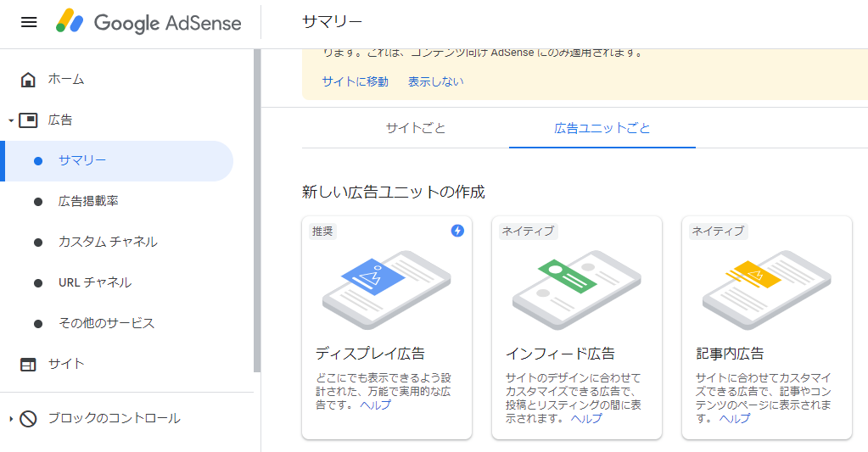Select カスタム チャネル in the sidebar

108,243
